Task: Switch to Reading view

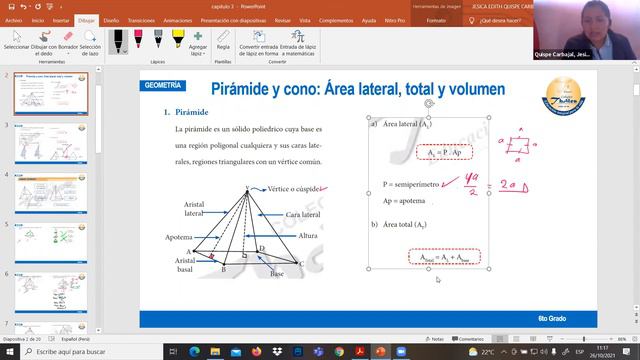Action: pyautogui.click(x=533, y=339)
